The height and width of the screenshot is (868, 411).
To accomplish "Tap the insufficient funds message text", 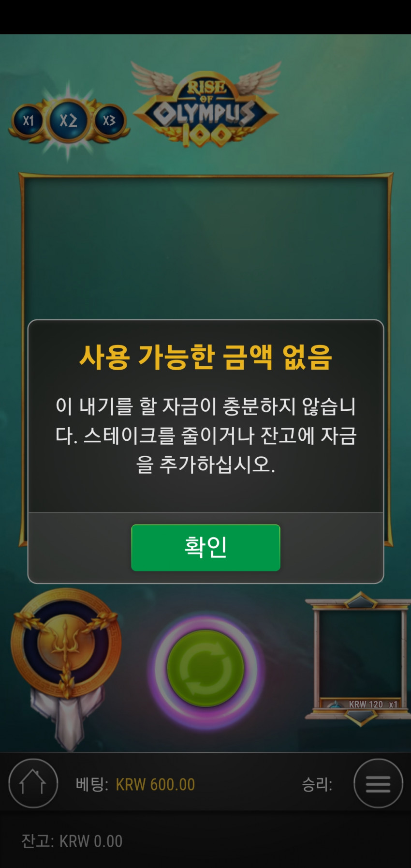I will point(205,435).
